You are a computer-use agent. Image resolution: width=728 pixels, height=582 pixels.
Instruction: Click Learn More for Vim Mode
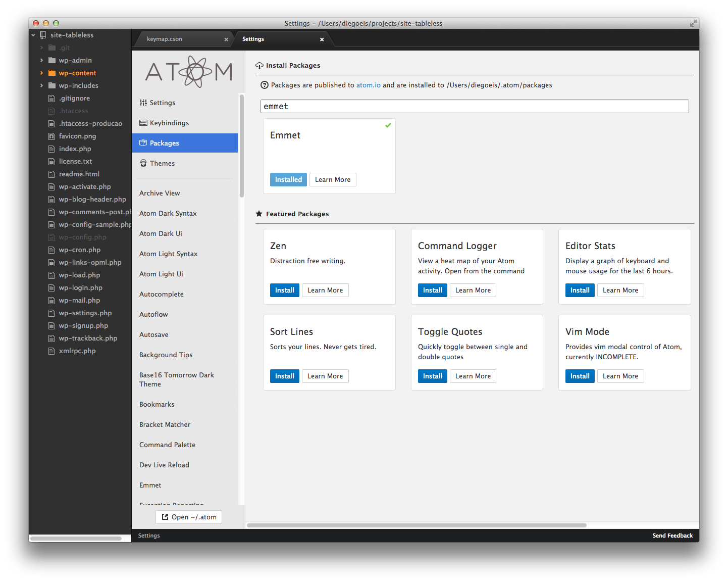620,376
